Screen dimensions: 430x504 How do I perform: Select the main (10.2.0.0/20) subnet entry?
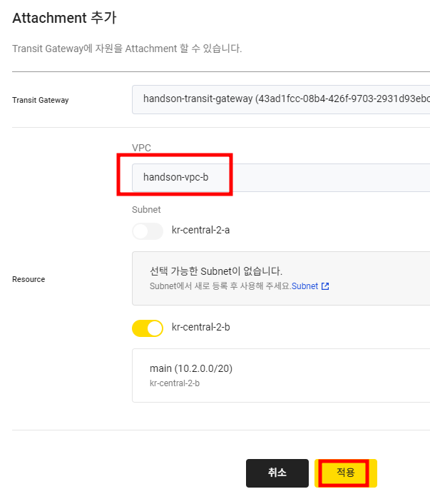pos(191,368)
